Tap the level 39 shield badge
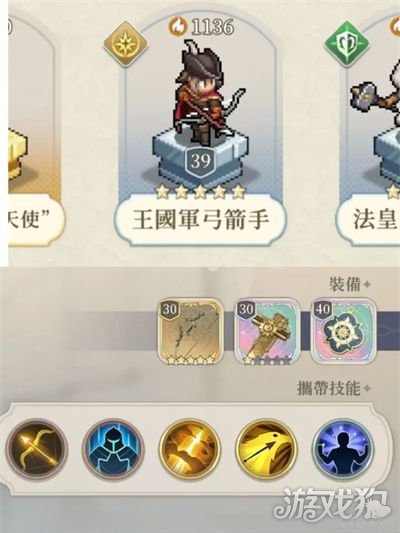 [200, 161]
